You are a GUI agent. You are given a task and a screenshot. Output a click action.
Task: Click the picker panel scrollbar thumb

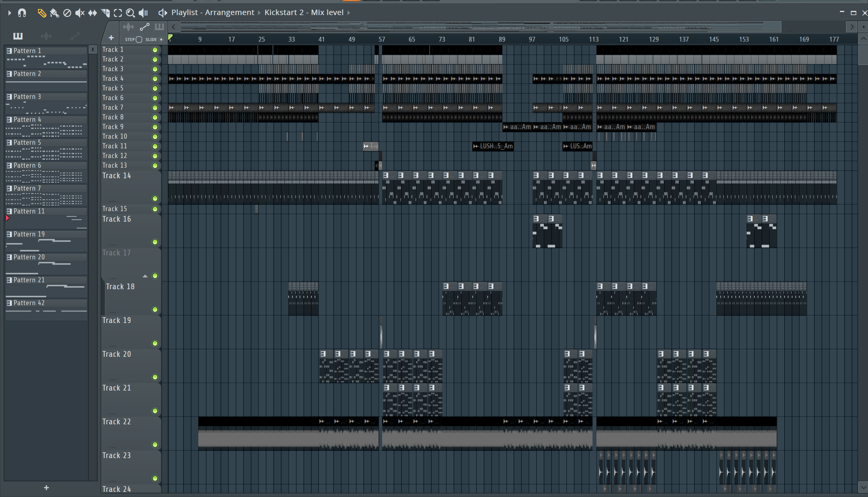tap(93, 50)
